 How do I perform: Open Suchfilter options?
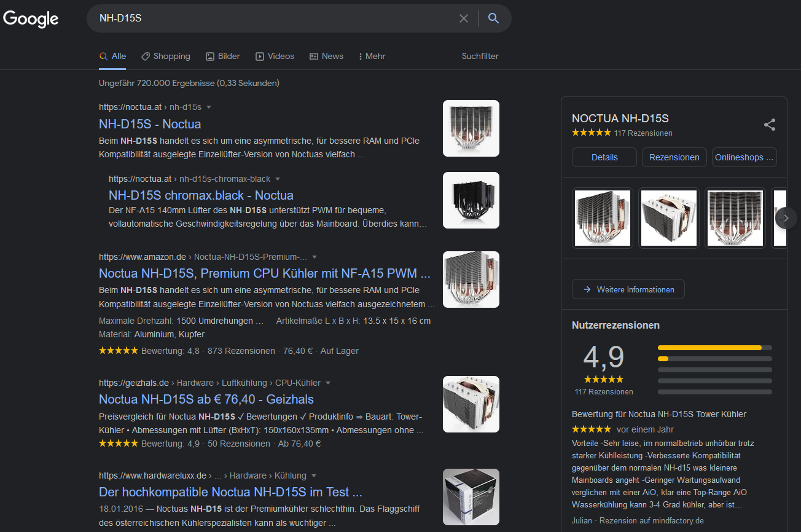(480, 56)
